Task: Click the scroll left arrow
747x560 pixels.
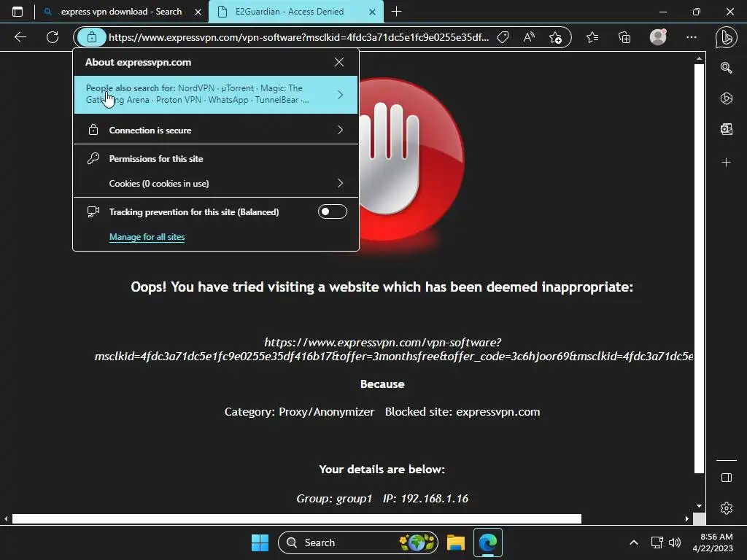Action: pos(6,518)
